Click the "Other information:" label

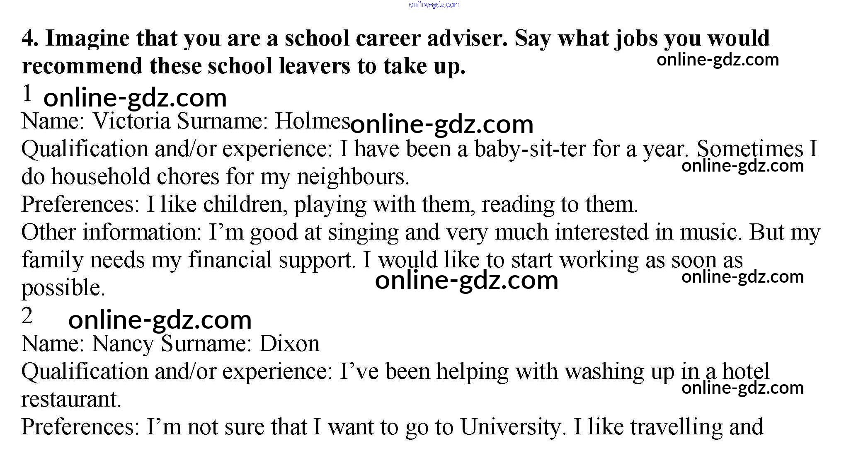click(x=111, y=233)
